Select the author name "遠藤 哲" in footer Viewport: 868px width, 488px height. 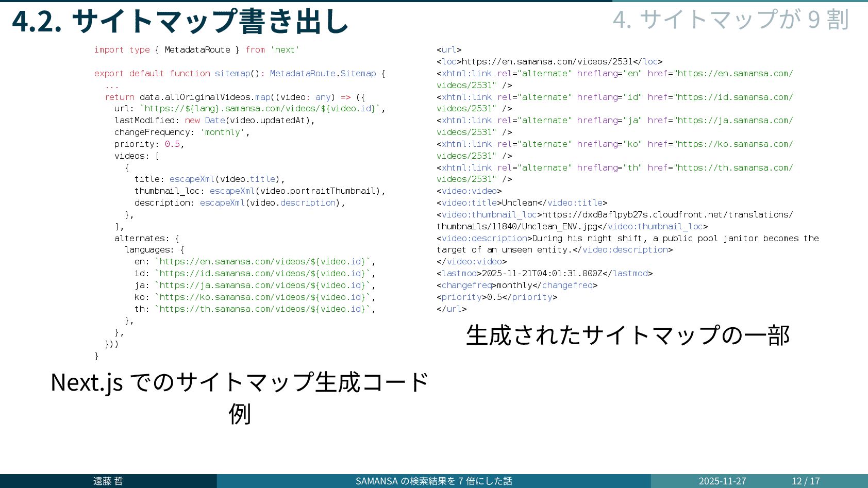(108, 481)
